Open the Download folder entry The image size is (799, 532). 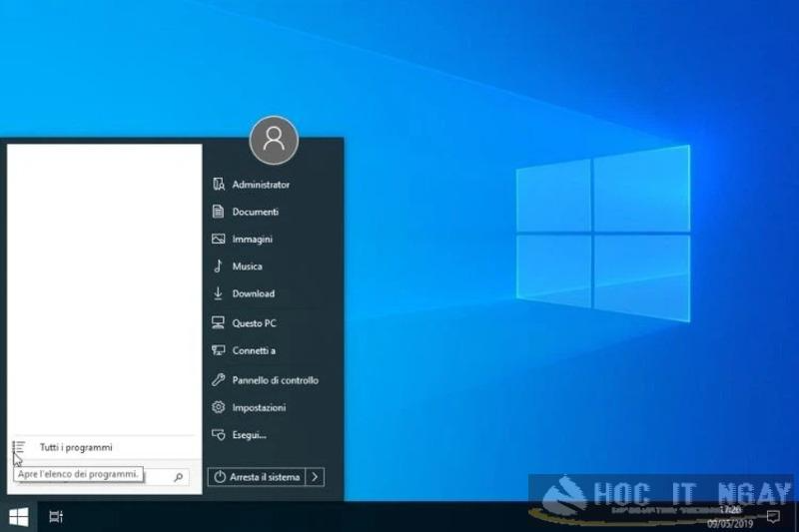pyautogui.click(x=254, y=293)
